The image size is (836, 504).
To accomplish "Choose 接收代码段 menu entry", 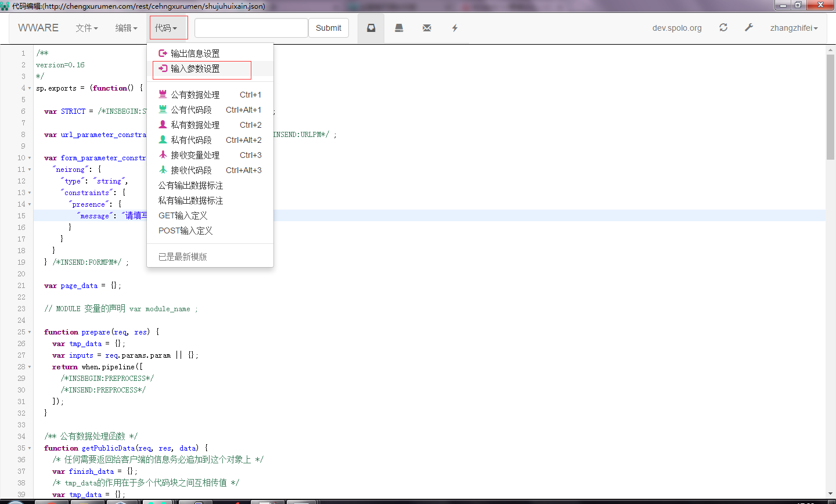I will click(x=210, y=170).
